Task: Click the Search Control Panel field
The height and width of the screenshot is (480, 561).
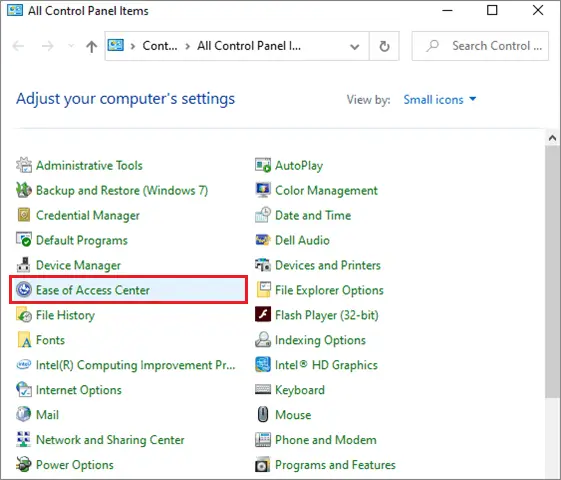Action: 480,46
